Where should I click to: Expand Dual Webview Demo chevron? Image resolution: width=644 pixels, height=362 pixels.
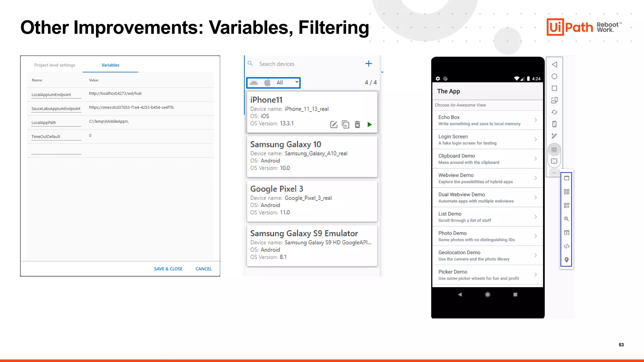(536, 197)
